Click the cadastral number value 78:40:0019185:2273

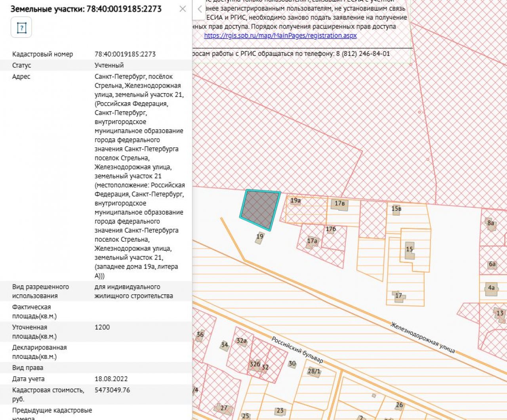125,54
